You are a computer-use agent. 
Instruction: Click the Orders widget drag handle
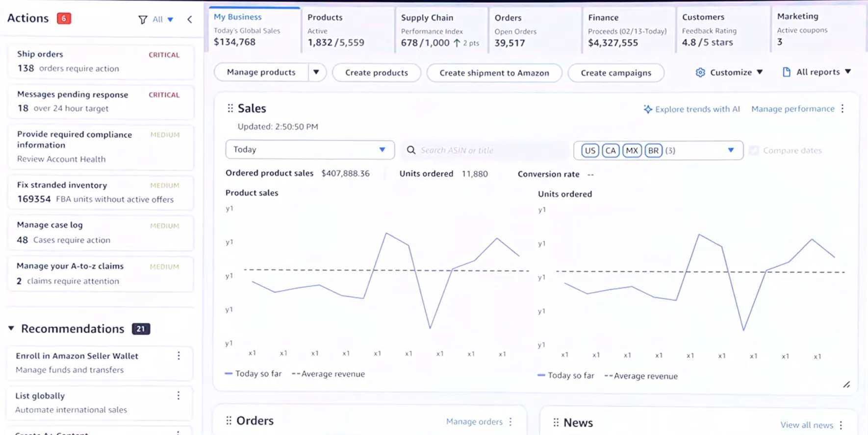(x=229, y=421)
